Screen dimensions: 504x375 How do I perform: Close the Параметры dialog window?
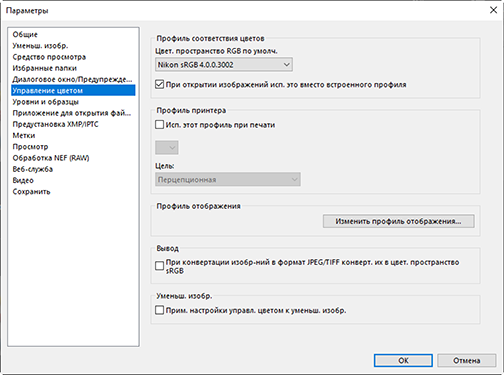click(x=493, y=10)
